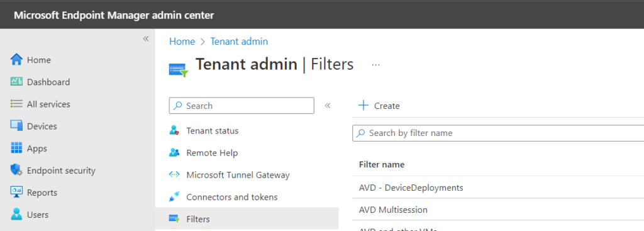644x231 pixels.
Task: Click the Tenant status icon
Action: (174, 131)
